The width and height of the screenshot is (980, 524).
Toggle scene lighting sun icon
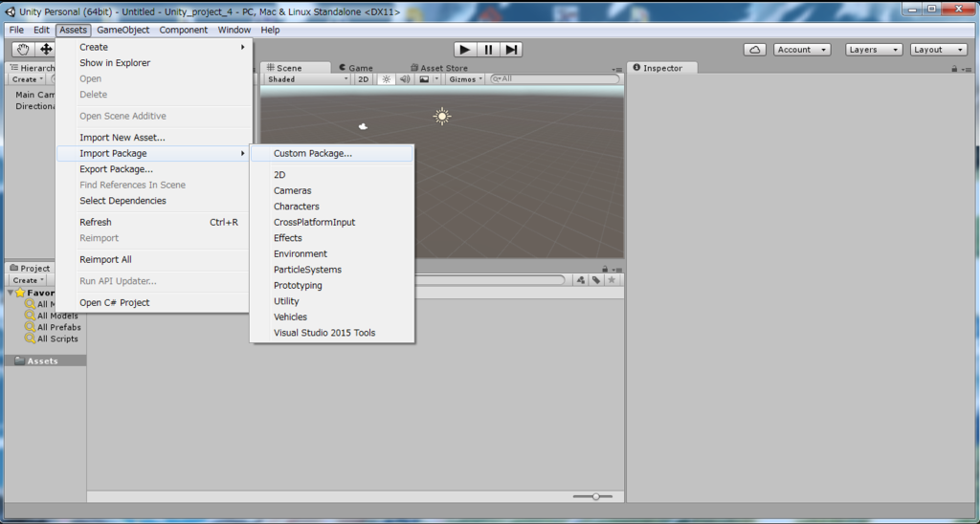point(387,79)
